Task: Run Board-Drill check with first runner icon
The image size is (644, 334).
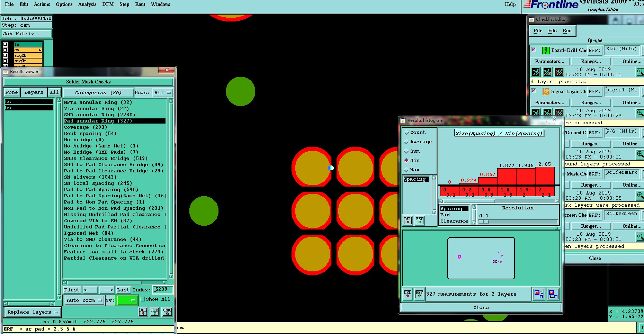Action: (536, 72)
